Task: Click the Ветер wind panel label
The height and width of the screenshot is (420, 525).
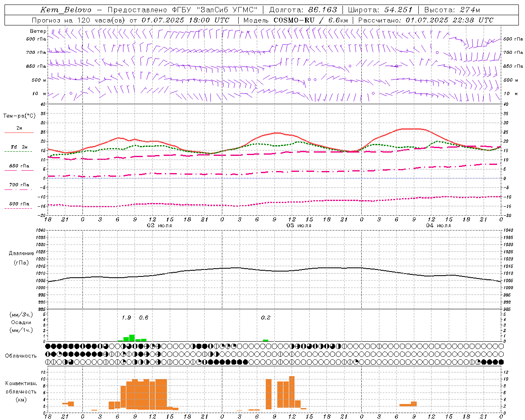Action: 38,31
